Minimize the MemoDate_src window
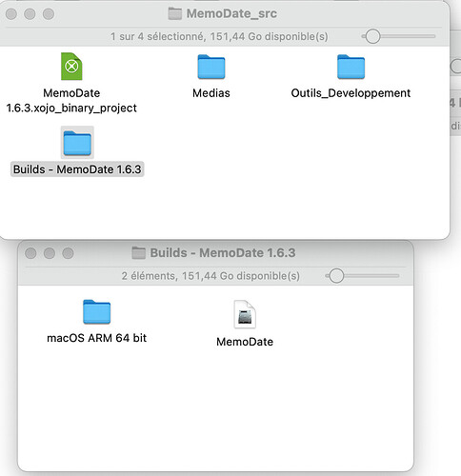Viewport: 461px width, 476px height. coord(30,14)
